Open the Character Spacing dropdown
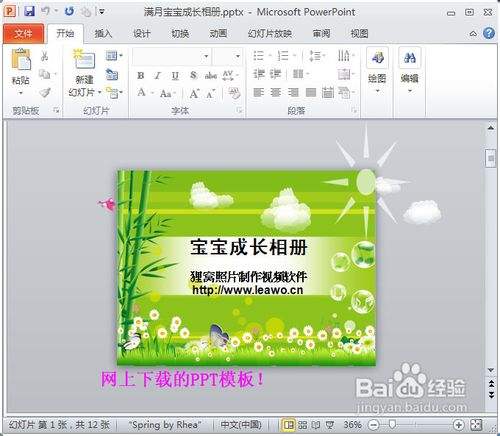The image size is (500, 436). pyautogui.click(x=230, y=76)
